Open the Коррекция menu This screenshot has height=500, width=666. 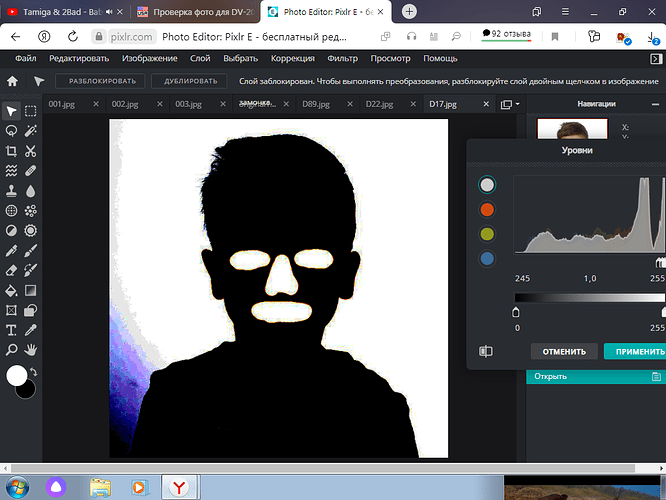click(293, 59)
